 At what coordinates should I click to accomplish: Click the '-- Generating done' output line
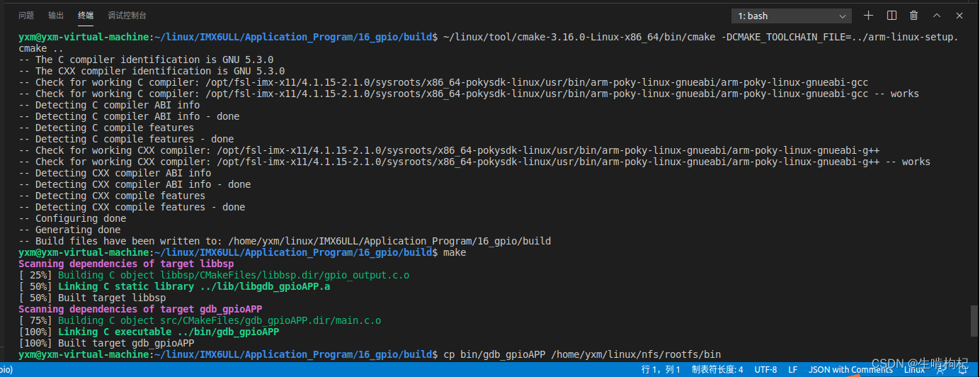pyautogui.click(x=69, y=230)
